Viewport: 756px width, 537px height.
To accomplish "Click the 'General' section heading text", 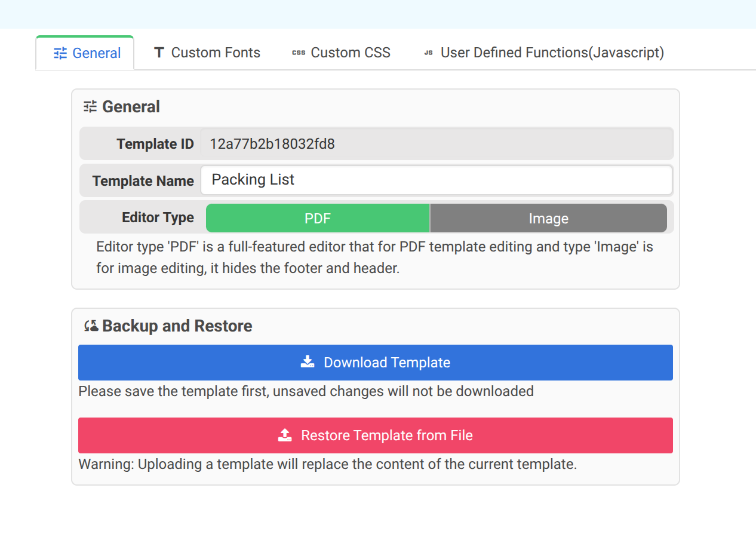I will (x=131, y=107).
